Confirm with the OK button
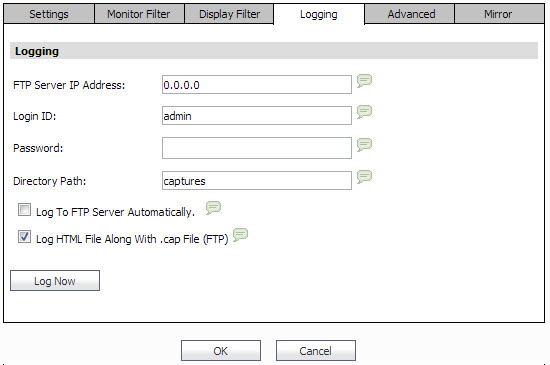Image resolution: width=550 pixels, height=365 pixels. [x=221, y=351]
